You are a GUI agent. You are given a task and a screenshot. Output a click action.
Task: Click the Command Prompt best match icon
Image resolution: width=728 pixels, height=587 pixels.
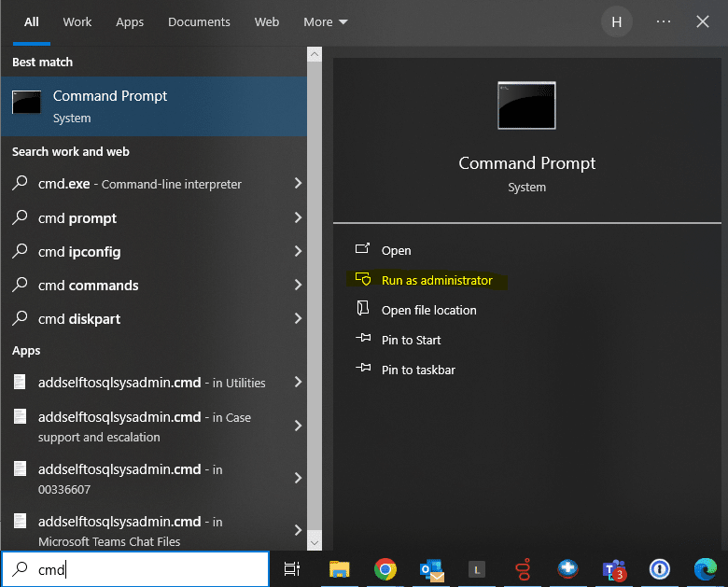coord(26,102)
